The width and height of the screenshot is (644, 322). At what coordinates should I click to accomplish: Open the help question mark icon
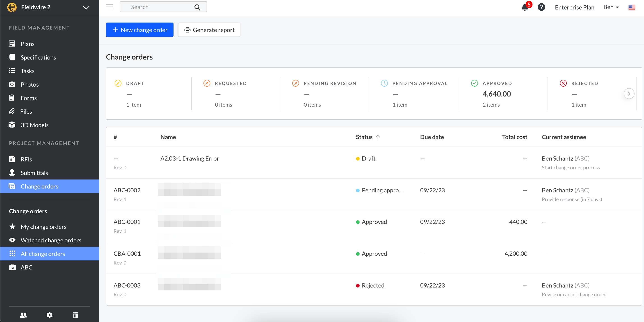(541, 7)
